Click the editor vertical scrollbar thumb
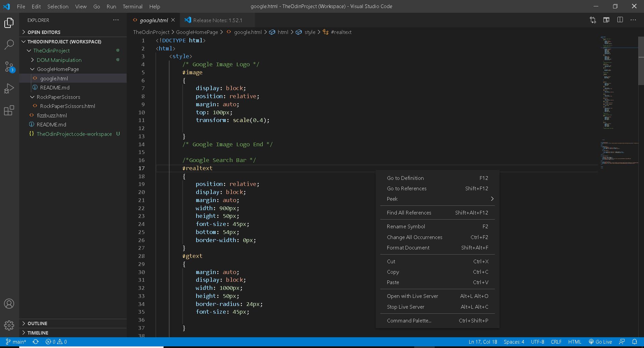 pyautogui.click(x=641, y=61)
